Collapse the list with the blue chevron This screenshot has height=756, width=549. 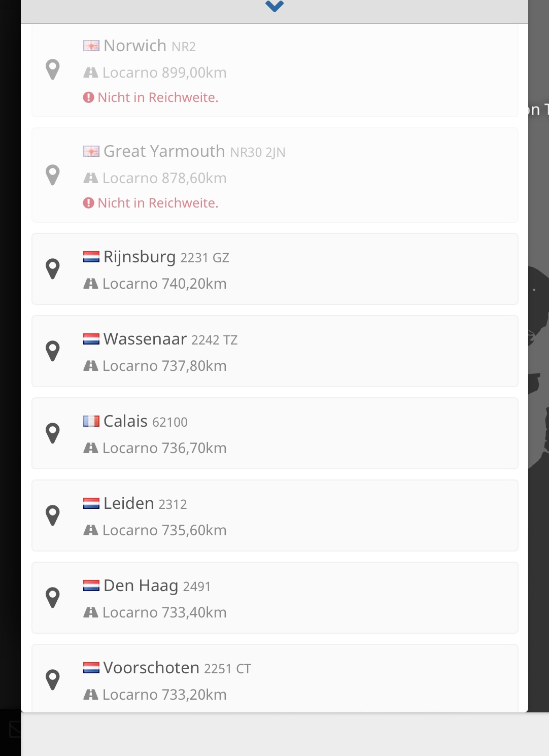coord(274,6)
